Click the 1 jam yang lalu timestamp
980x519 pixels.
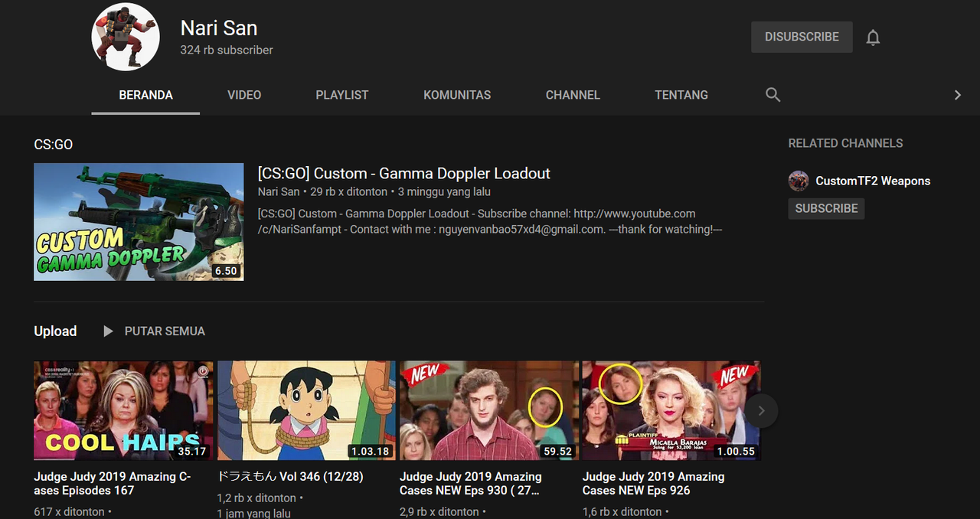253,514
